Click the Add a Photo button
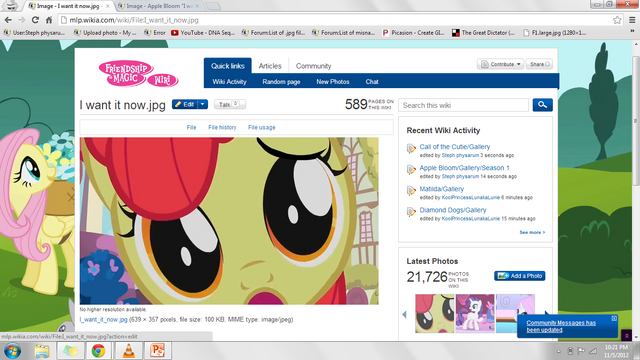The width and height of the screenshot is (640, 360). [520, 276]
